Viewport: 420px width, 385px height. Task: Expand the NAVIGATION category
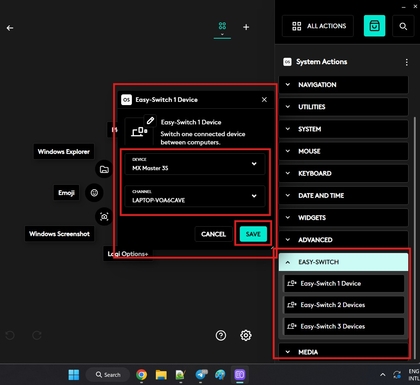343,85
